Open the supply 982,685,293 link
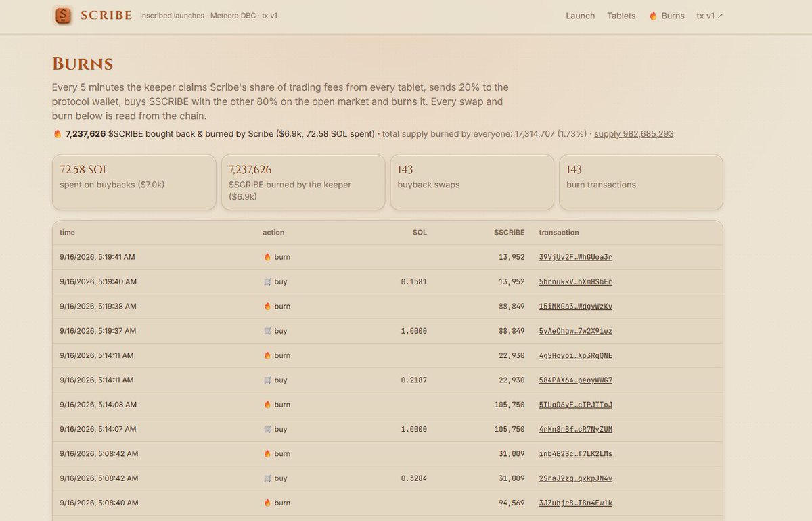 tap(634, 134)
